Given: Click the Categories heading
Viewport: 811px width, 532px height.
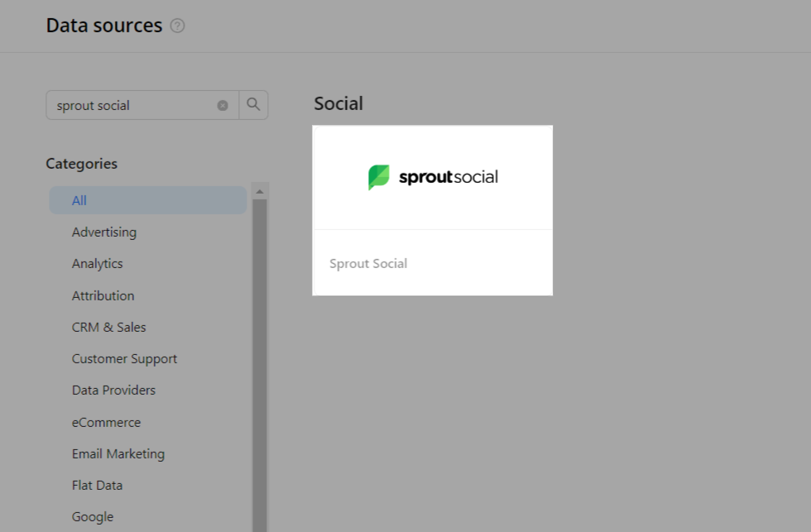Looking at the screenshot, I should point(82,164).
